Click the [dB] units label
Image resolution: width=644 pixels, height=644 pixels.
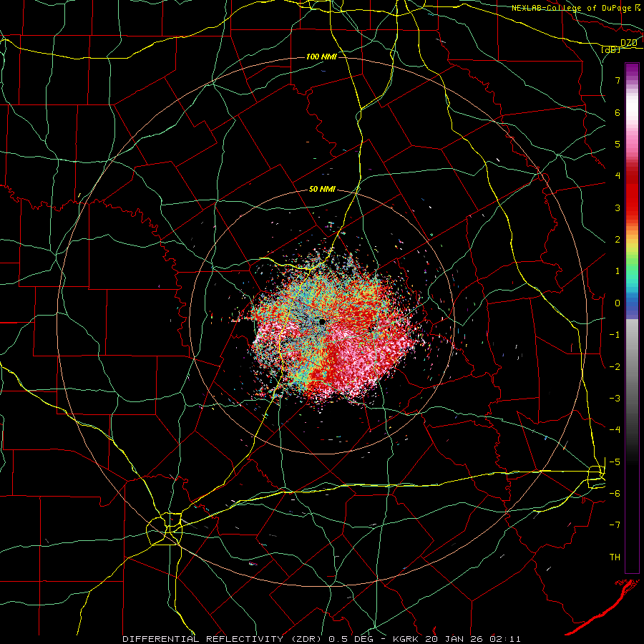(611, 49)
